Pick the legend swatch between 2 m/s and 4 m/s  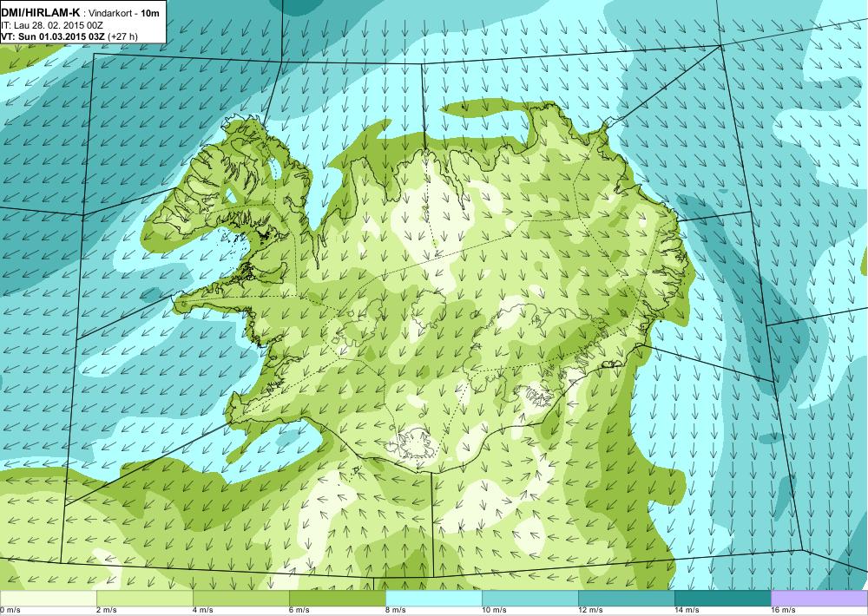tap(144, 599)
